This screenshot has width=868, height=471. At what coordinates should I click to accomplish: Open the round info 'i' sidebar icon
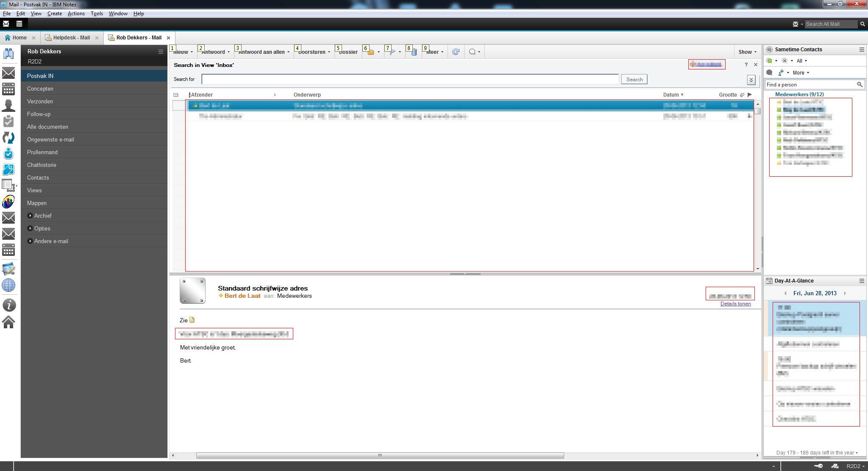(8, 305)
